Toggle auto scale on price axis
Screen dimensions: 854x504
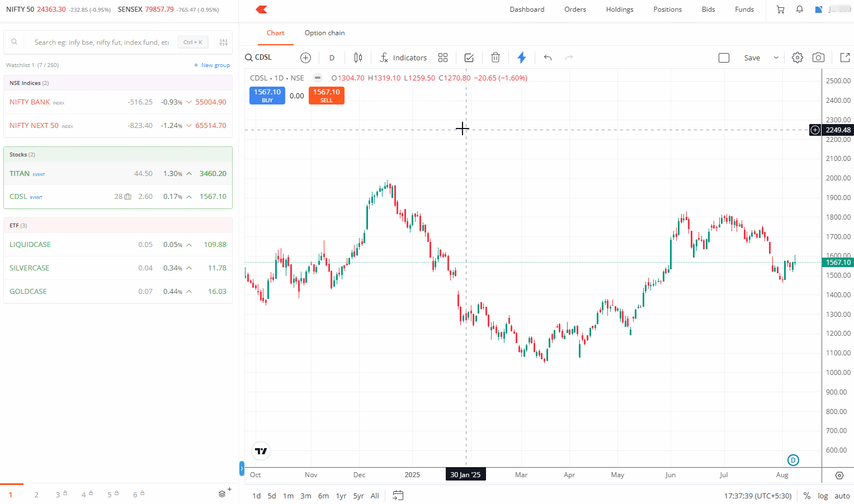click(842, 496)
